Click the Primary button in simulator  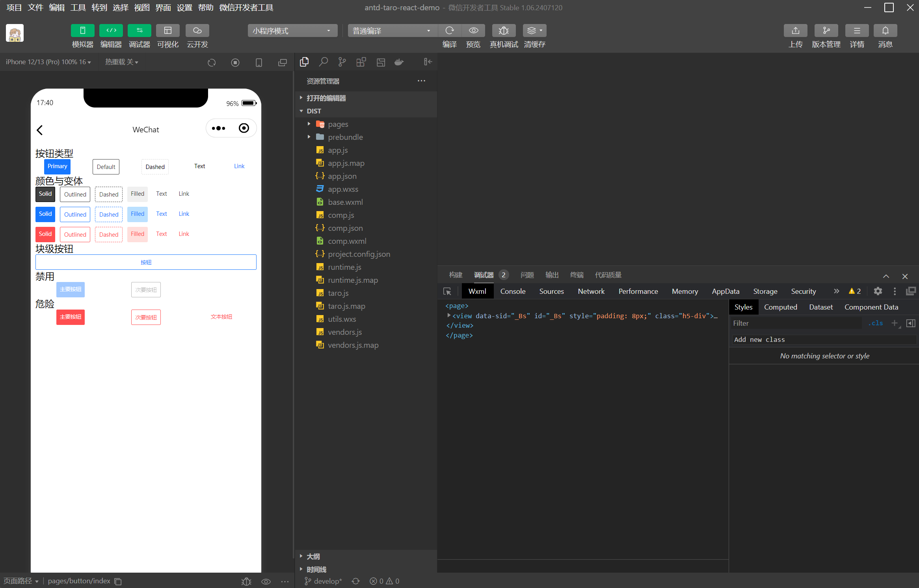coord(57,167)
